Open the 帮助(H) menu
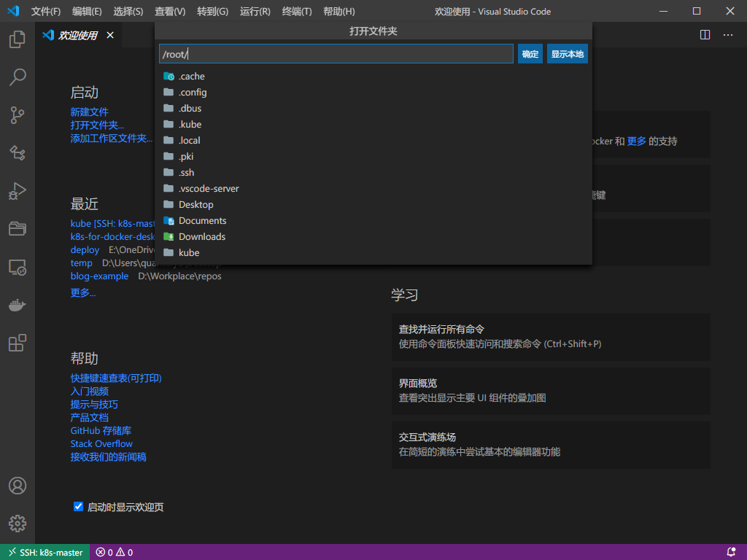The image size is (747, 560). tap(338, 12)
